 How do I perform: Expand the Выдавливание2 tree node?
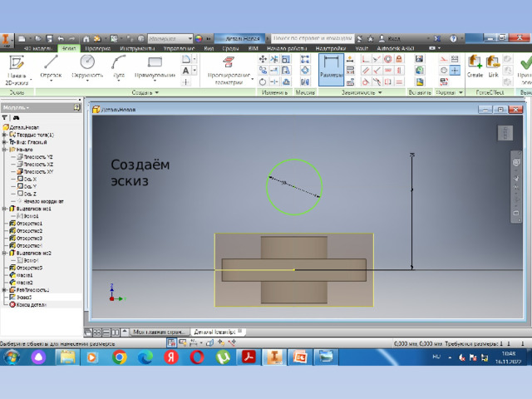pyautogui.click(x=4, y=253)
